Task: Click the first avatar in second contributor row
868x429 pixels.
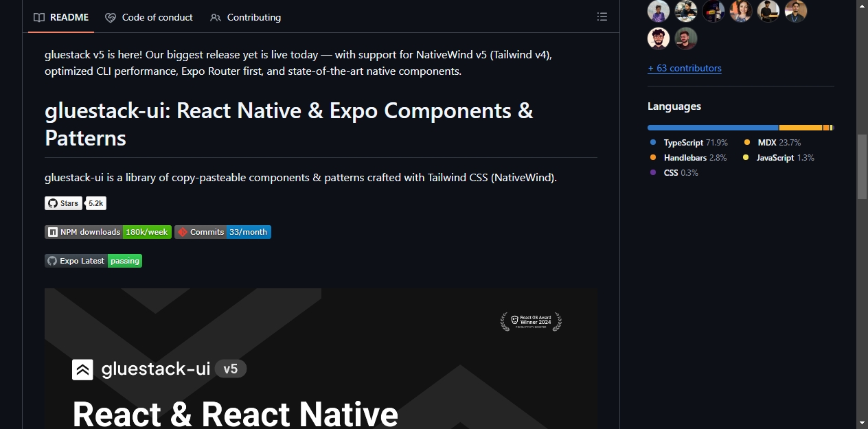Action: coord(659,38)
